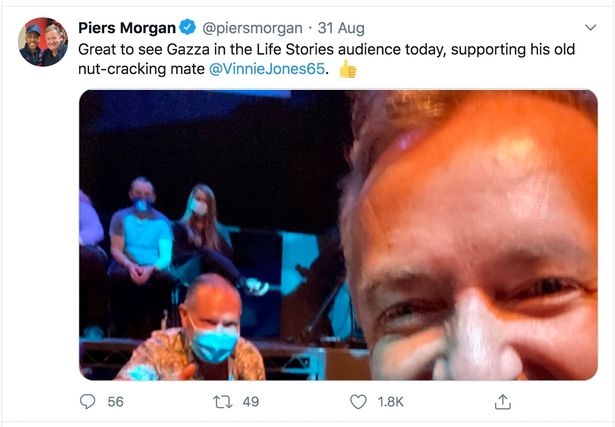Viewport: 615px width, 427px height.
Task: Click the retweet arrows icon
Action: 223,402
